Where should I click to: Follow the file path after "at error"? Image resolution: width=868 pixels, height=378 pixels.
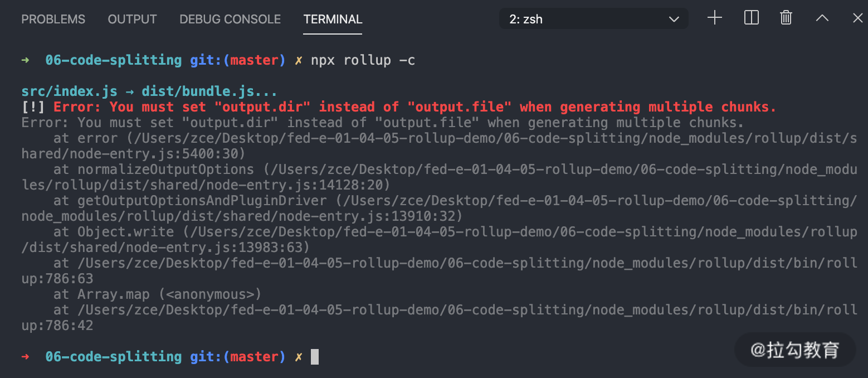pos(439,146)
